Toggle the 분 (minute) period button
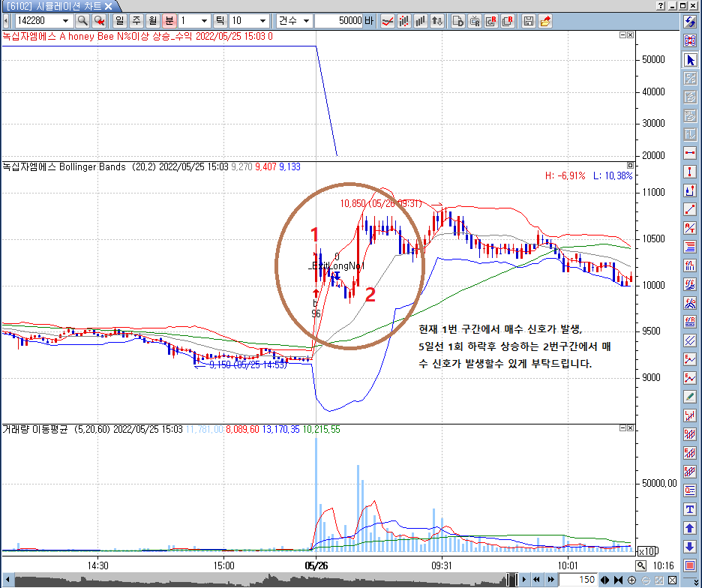 169,21
